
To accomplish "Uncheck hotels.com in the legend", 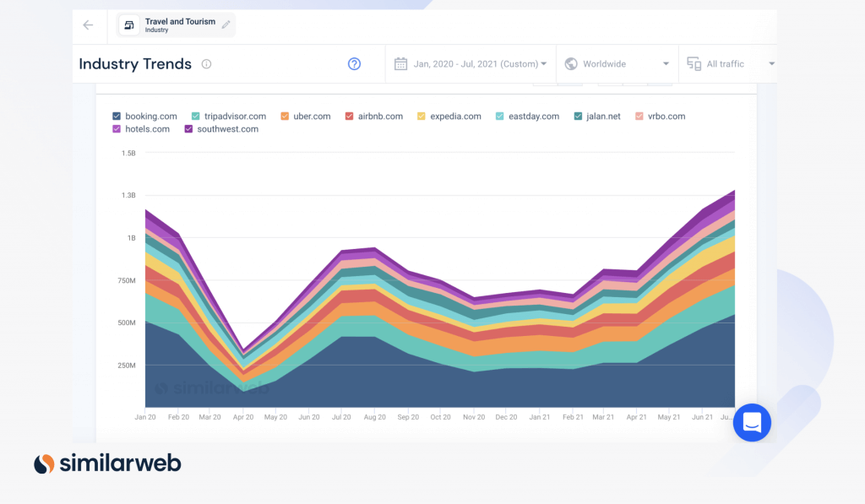I will pyautogui.click(x=117, y=129).
